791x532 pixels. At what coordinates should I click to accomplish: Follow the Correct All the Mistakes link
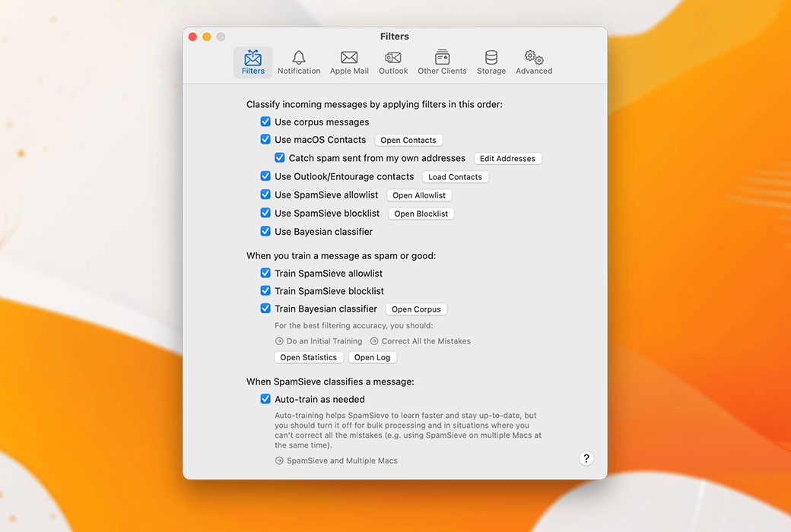click(x=426, y=341)
